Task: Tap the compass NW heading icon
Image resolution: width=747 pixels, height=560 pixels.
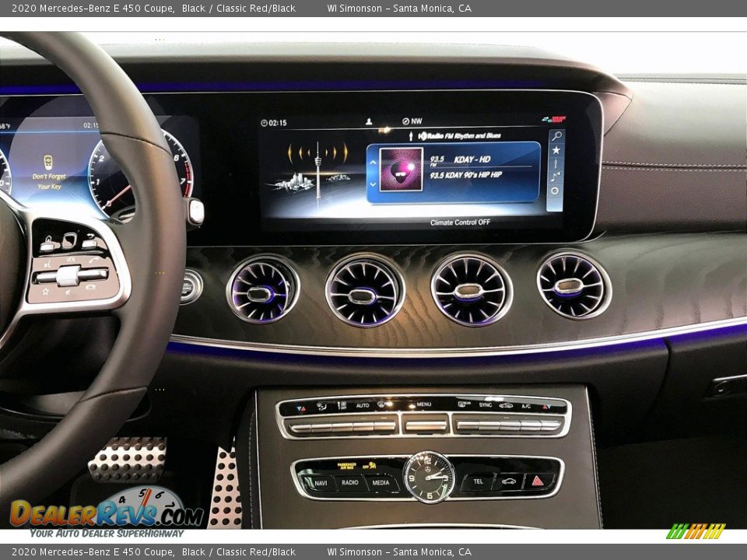Action: tap(406, 121)
